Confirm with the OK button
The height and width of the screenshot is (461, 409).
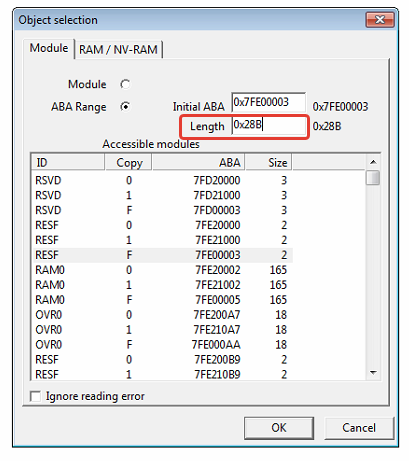(x=279, y=428)
